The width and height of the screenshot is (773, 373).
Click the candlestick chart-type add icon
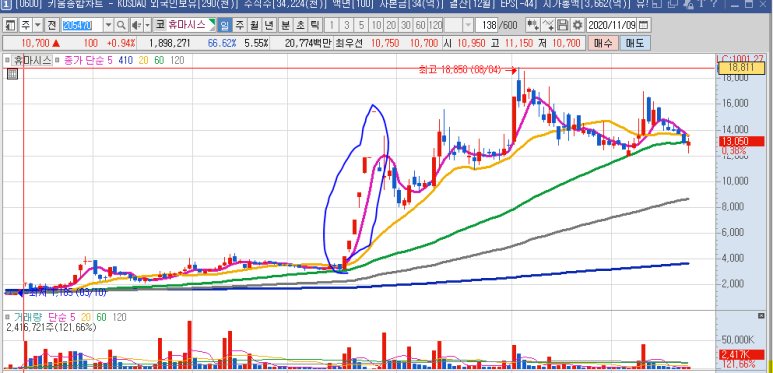532,25
